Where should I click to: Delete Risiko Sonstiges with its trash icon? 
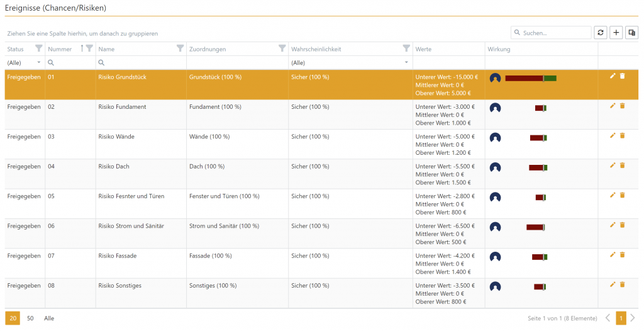pyautogui.click(x=622, y=284)
